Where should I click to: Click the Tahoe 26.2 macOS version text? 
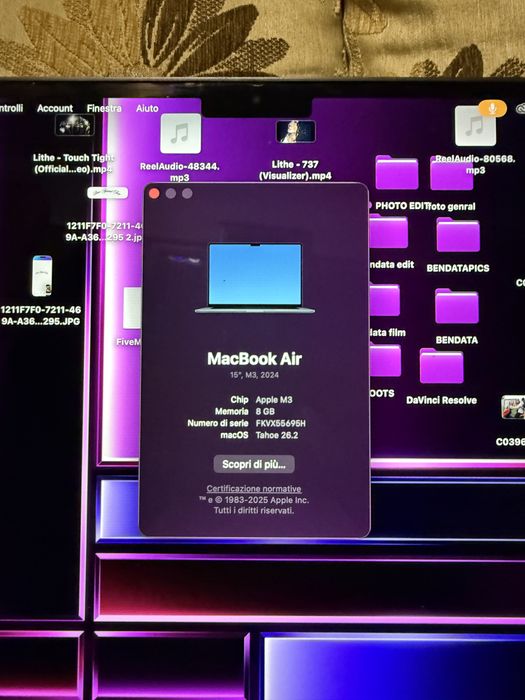point(276,435)
